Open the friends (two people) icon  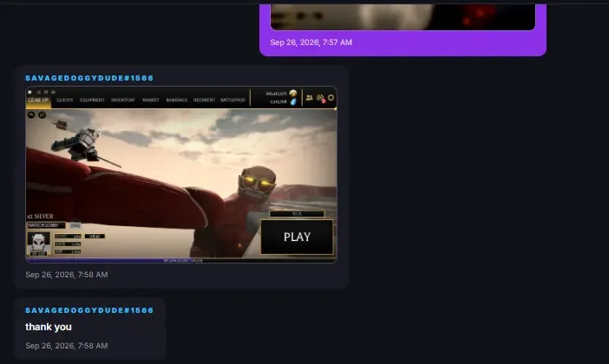(309, 98)
